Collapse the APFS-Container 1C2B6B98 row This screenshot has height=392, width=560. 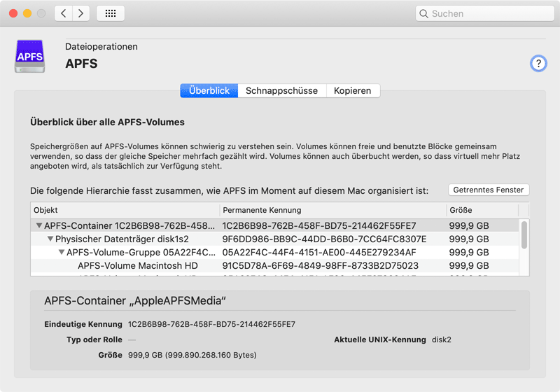click(x=39, y=225)
